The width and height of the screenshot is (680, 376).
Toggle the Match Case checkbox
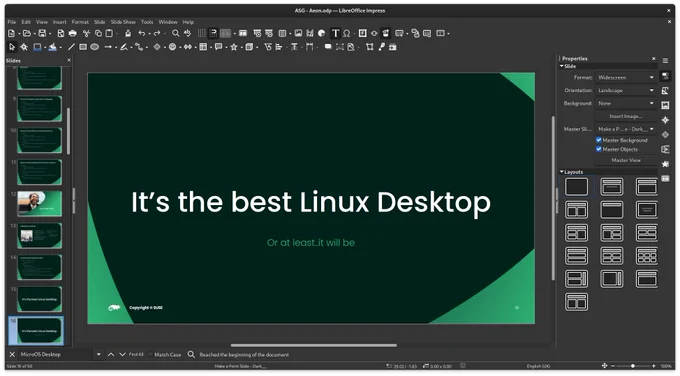(x=150, y=355)
